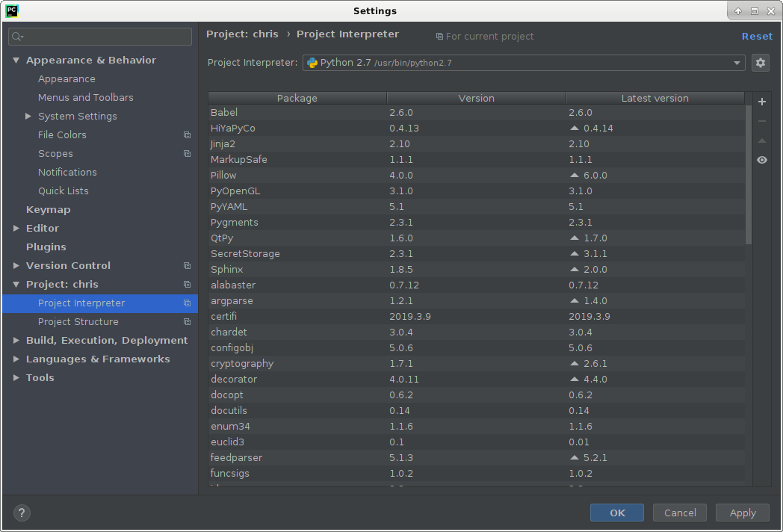Image resolution: width=783 pixels, height=532 pixels.
Task: Select Quick Lists settings
Action: (64, 191)
